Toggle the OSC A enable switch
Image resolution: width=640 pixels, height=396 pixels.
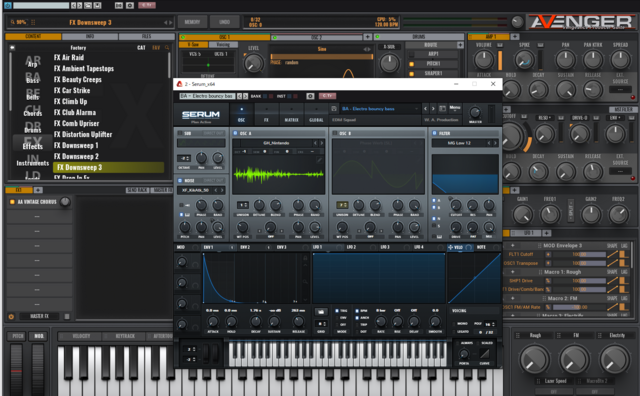click(235, 133)
